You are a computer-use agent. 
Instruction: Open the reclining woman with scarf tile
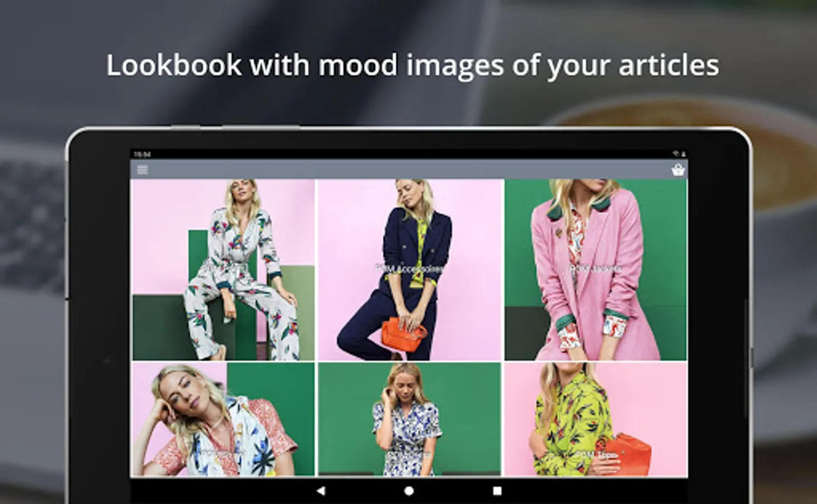click(x=223, y=419)
